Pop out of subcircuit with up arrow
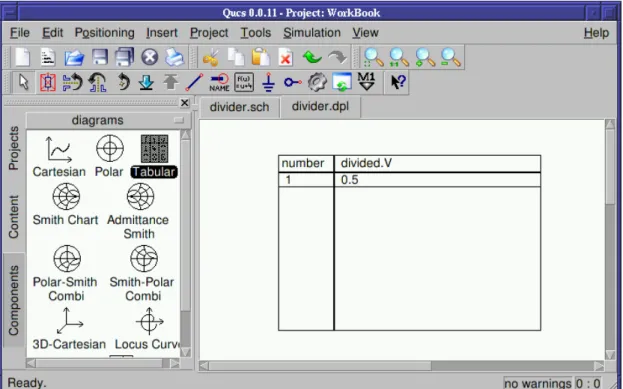 [170, 83]
